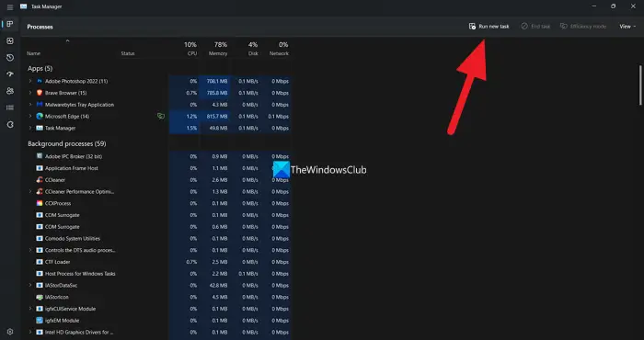Expand the Microsoft Edge process group

tap(30, 117)
